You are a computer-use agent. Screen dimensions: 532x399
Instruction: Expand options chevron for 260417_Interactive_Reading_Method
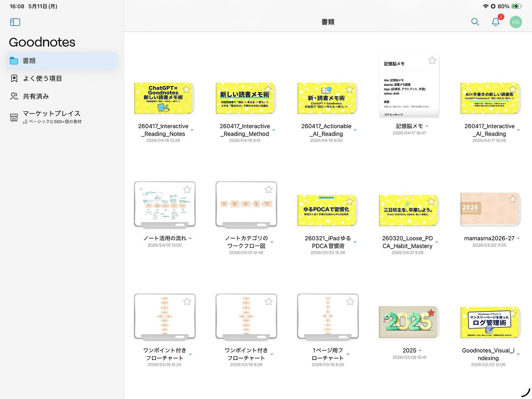point(273,130)
